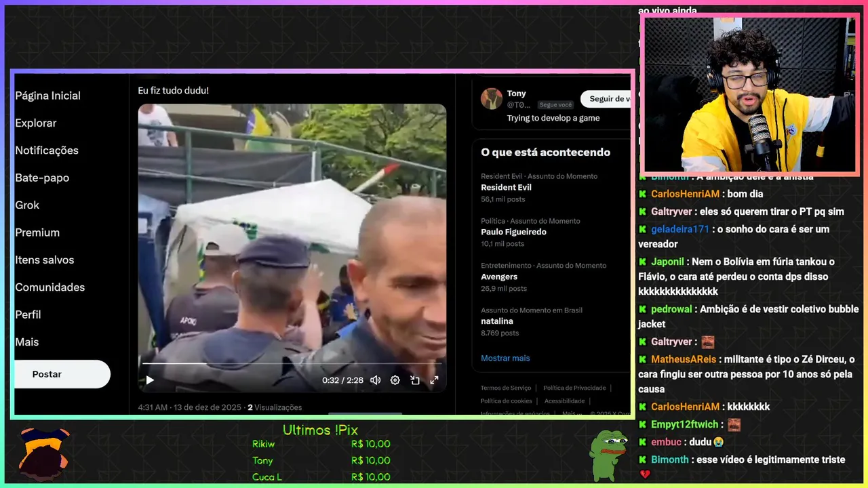This screenshot has height=488, width=868.
Task: Click the Kick badge next to Japonil
Action: (643, 262)
